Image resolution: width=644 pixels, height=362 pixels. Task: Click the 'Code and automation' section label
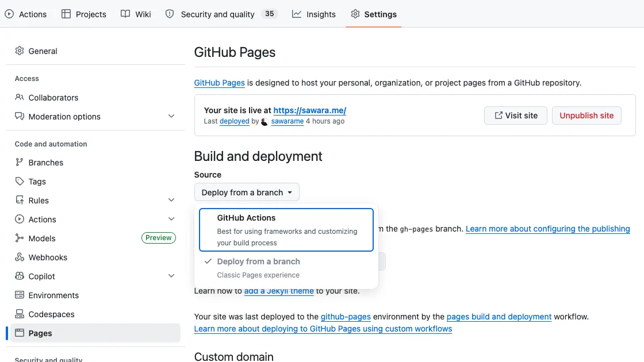coord(51,144)
